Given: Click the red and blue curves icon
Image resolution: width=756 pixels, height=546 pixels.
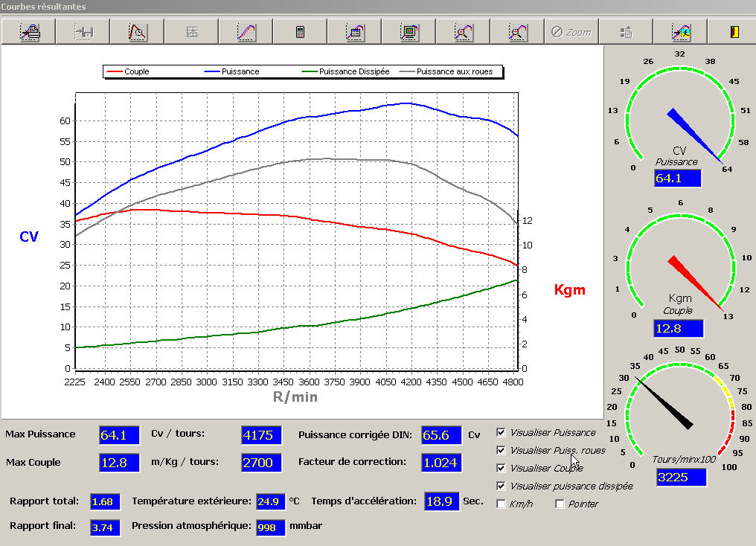Looking at the screenshot, I should click(246, 32).
